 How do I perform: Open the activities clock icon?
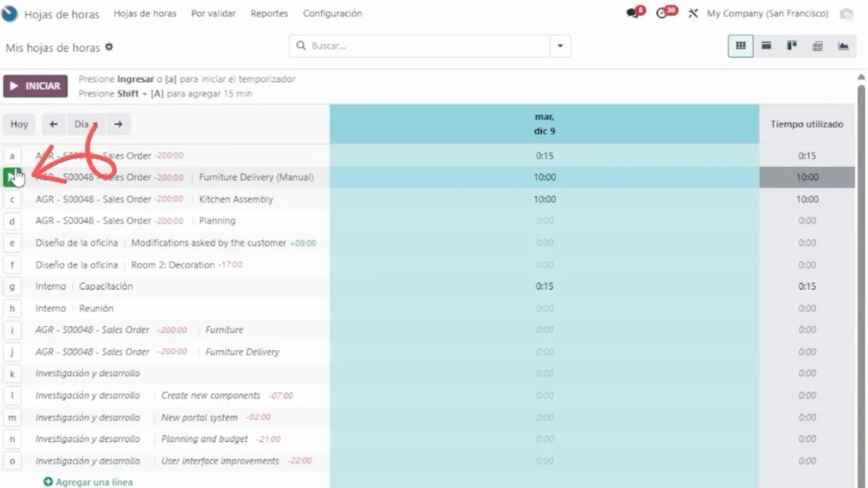(x=663, y=14)
